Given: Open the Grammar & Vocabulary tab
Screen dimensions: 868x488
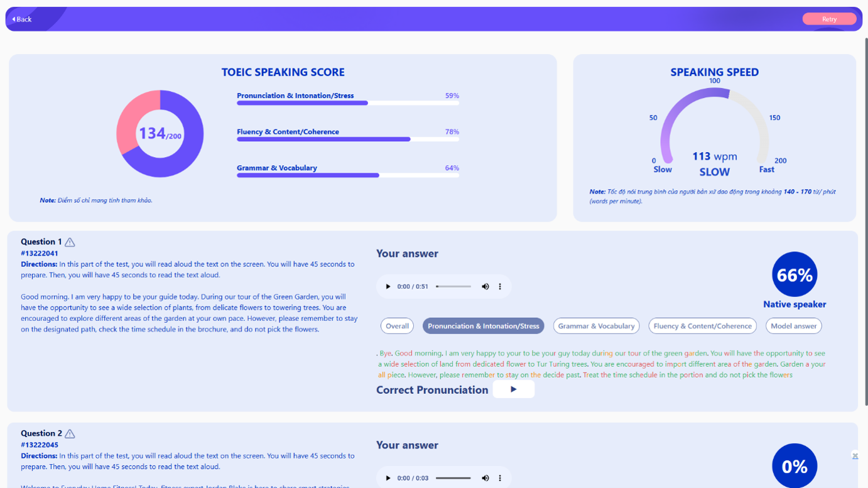Looking at the screenshot, I should coord(596,326).
